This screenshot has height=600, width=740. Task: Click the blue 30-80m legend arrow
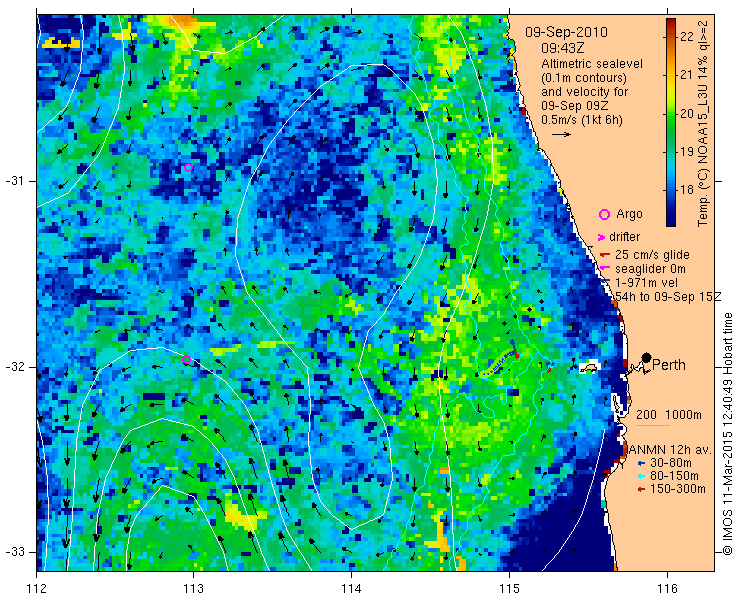pos(640,463)
